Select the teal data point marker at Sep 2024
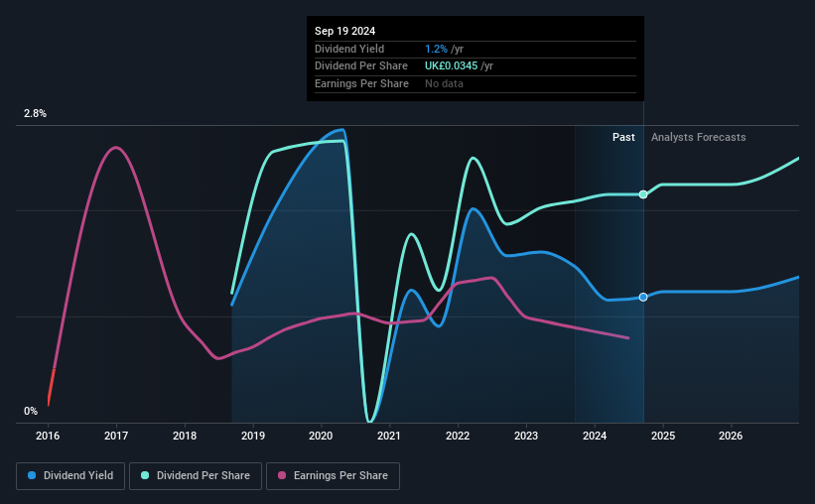815x504 pixels. click(x=643, y=194)
